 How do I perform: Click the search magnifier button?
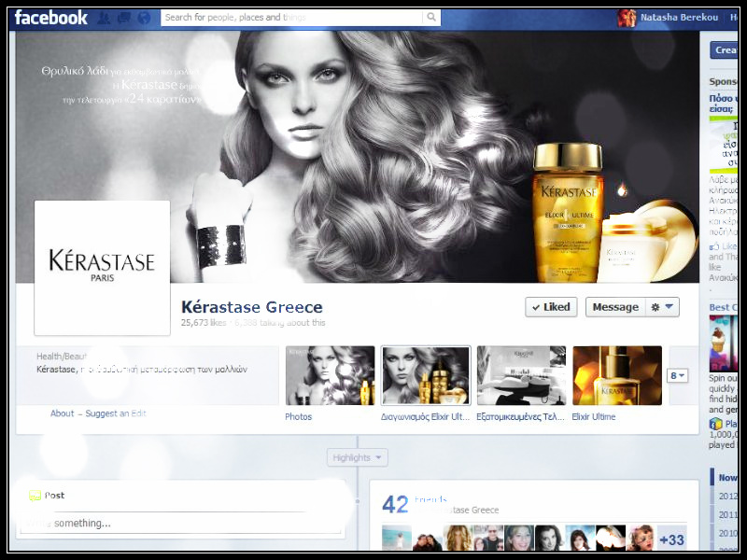click(431, 17)
